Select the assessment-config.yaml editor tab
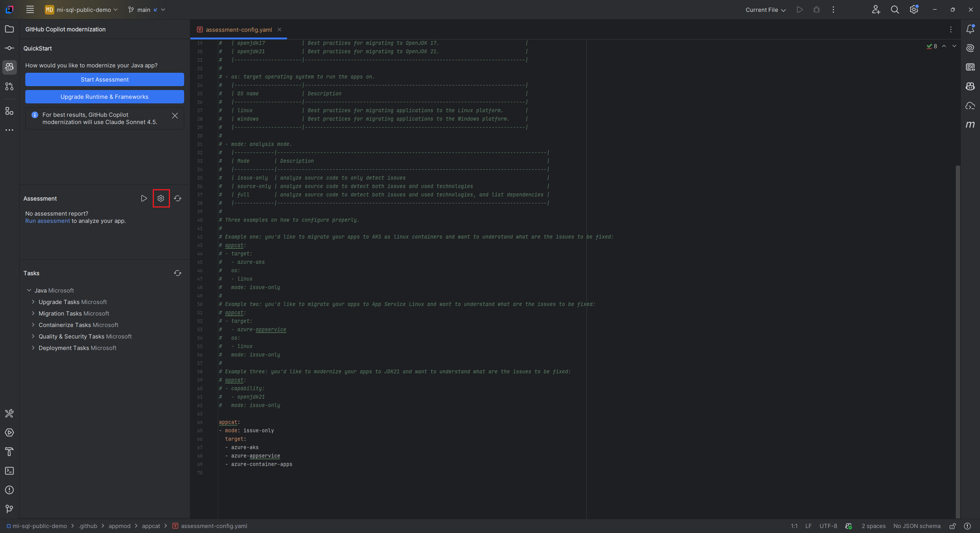This screenshot has width=980, height=533. click(x=238, y=30)
